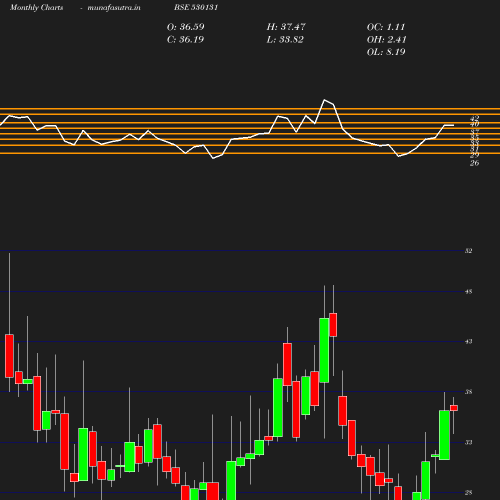Click the highest peak of the white line

pos(325,100)
